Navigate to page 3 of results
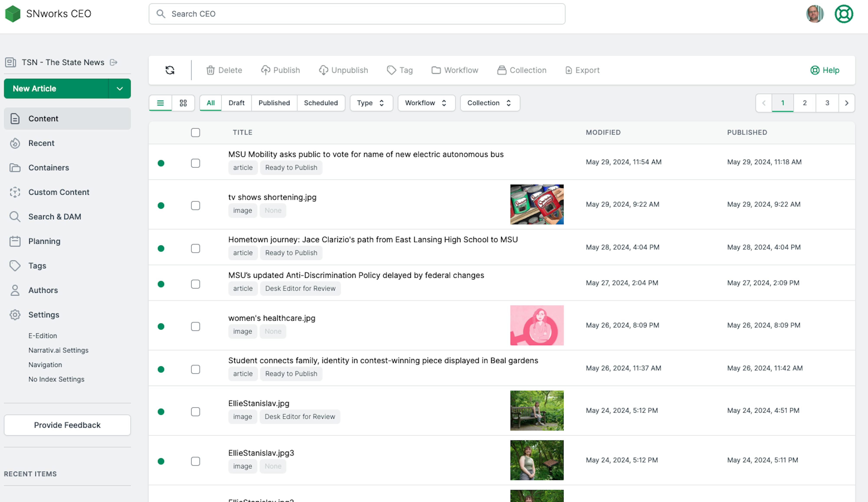 coord(827,103)
